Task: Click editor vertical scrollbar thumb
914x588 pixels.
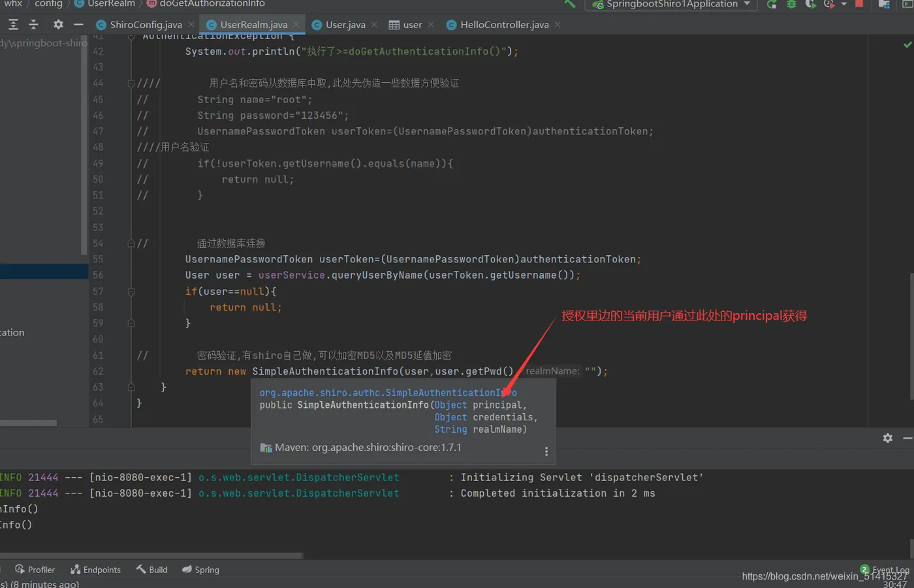Action: pyautogui.click(x=911, y=337)
